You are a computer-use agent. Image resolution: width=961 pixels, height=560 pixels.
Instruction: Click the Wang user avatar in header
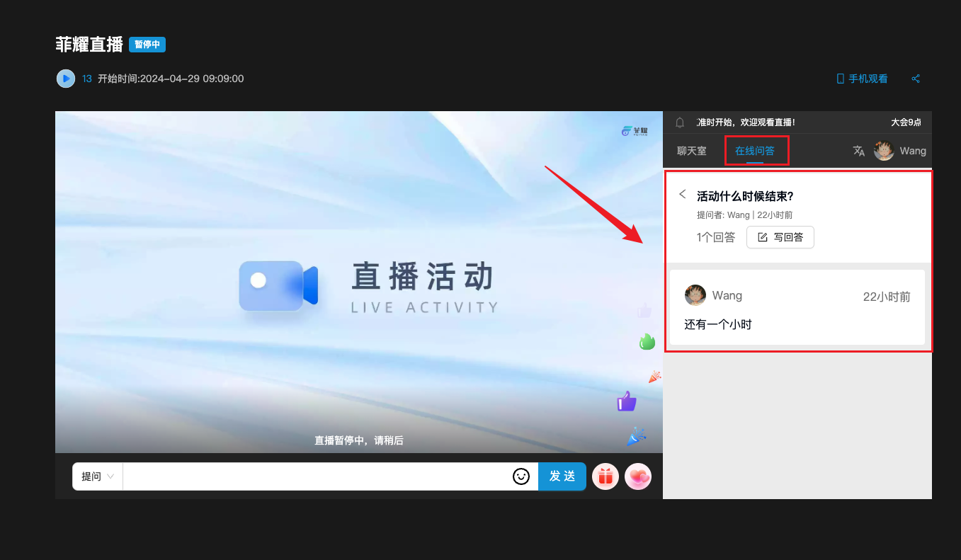coord(884,151)
